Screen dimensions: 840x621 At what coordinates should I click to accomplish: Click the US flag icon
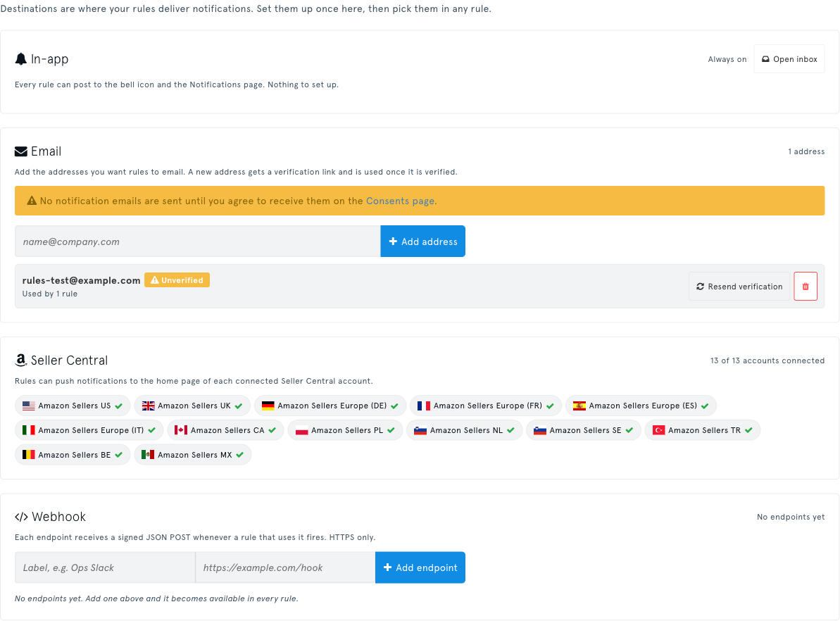coord(28,406)
